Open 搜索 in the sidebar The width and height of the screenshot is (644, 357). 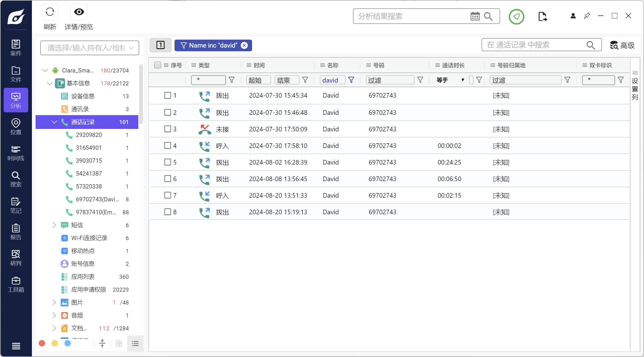[16, 179]
